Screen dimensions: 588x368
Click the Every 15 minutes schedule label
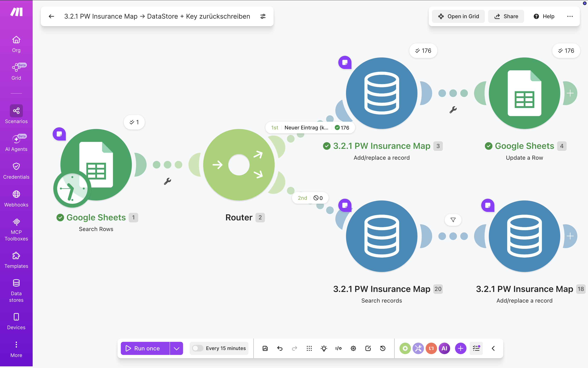pos(226,348)
